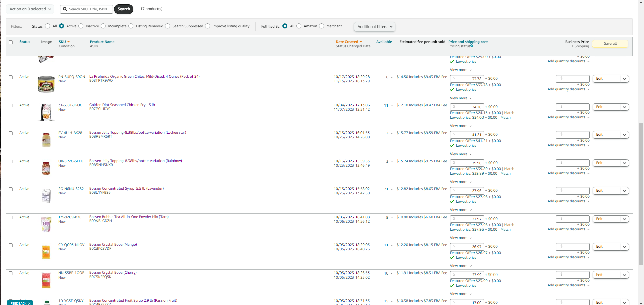Open Bossen Jelly Topping Rainbow image
644x305 pixels.
(46, 168)
